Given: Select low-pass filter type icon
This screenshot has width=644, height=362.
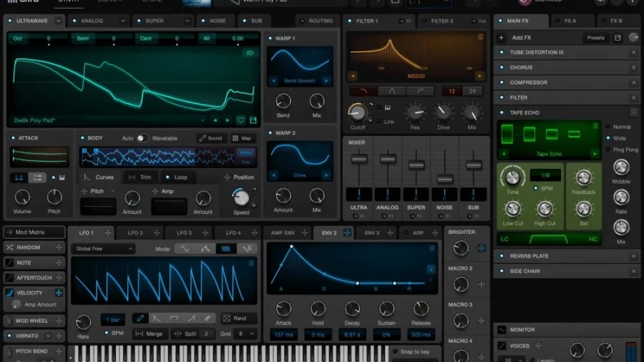Looking at the screenshot, I should coord(363,91).
